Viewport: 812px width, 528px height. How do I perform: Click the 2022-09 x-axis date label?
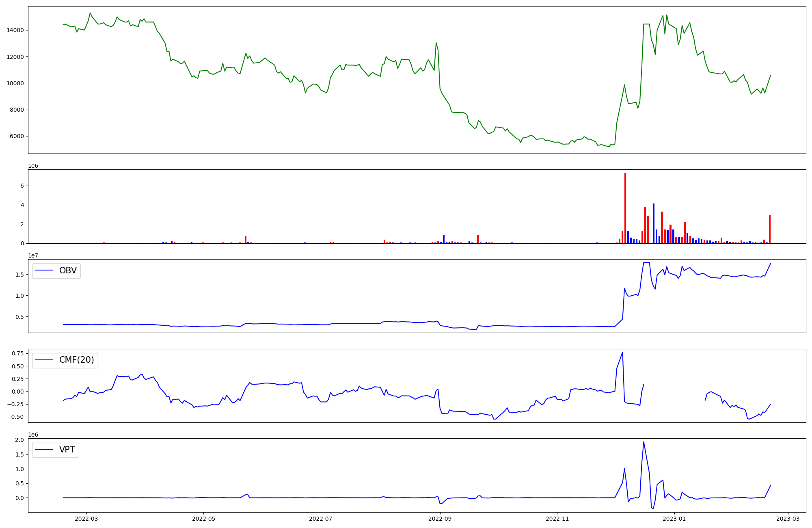[440, 518]
